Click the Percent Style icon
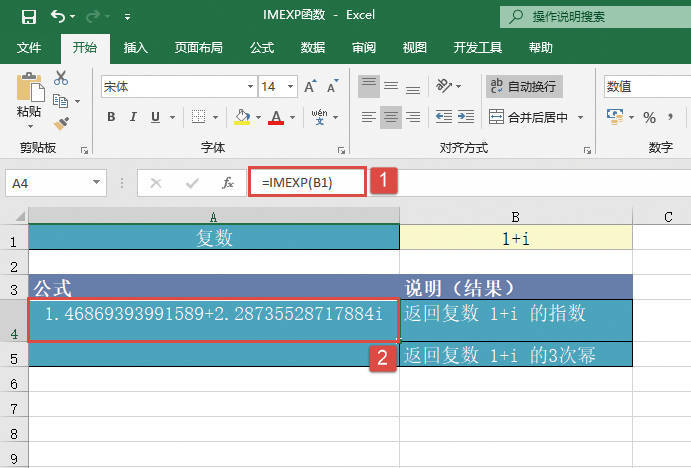This screenshot has width=691, height=468. [649, 117]
